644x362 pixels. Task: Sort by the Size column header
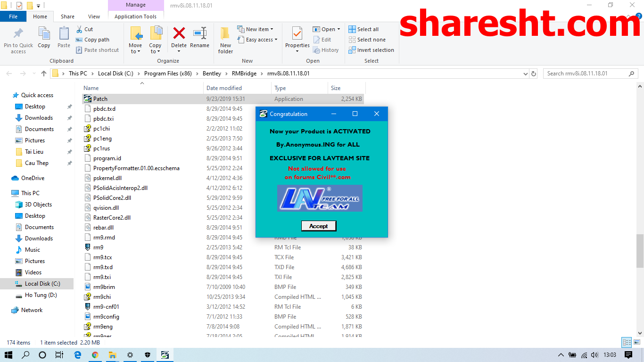point(347,88)
